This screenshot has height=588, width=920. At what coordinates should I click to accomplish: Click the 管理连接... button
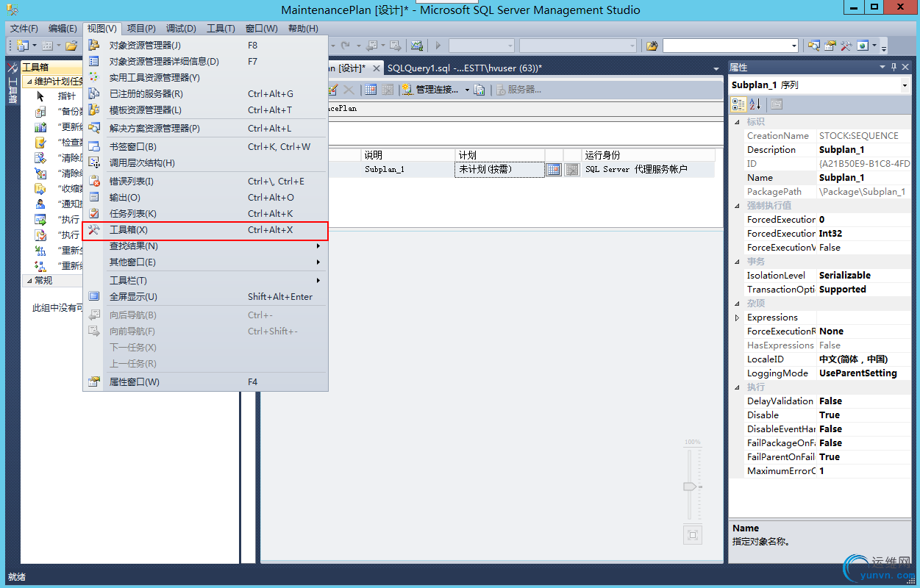[431, 90]
